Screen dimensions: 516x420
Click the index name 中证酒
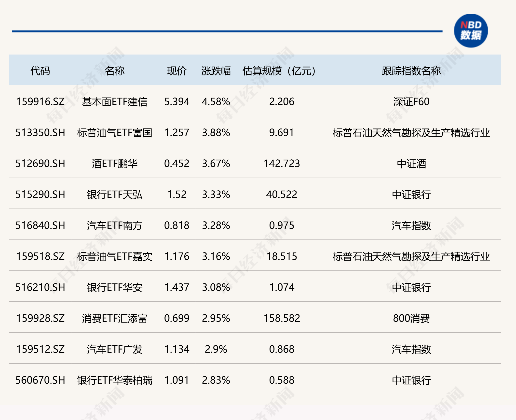(x=411, y=164)
